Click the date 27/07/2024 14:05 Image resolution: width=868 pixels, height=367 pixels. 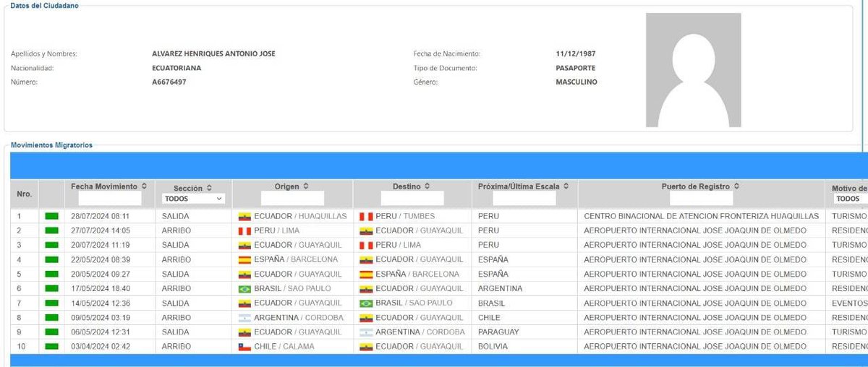(100, 230)
